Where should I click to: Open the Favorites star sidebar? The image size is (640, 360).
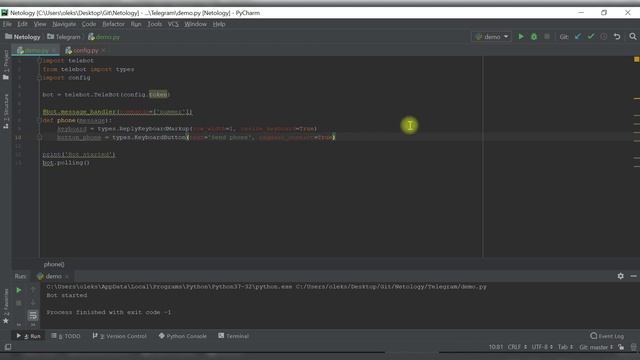pyautogui.click(x=6, y=306)
